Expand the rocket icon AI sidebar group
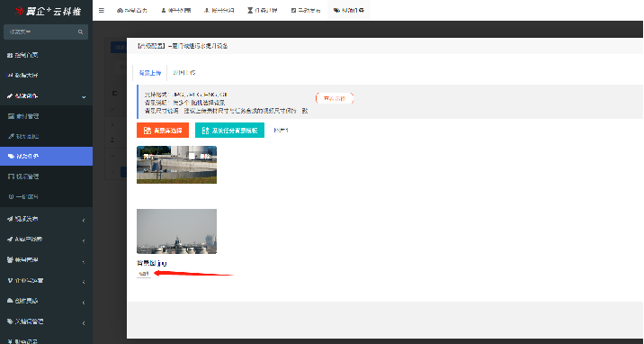The image size is (644, 344). (x=46, y=240)
